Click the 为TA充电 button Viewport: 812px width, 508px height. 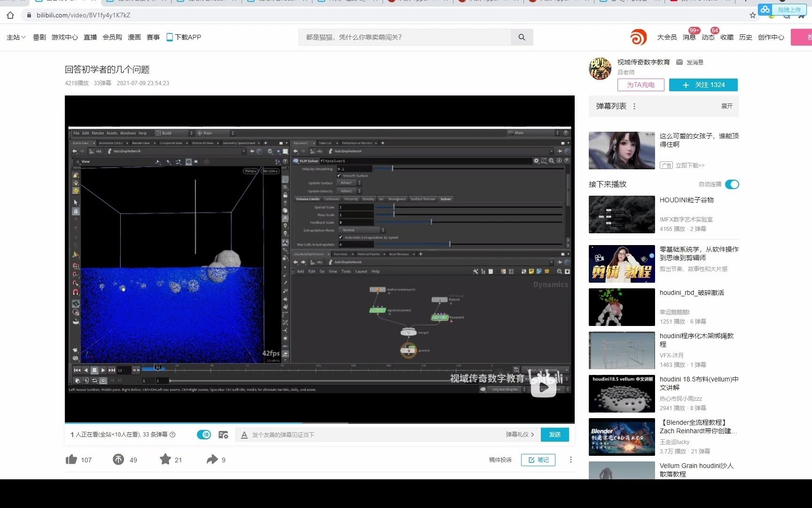pos(641,85)
